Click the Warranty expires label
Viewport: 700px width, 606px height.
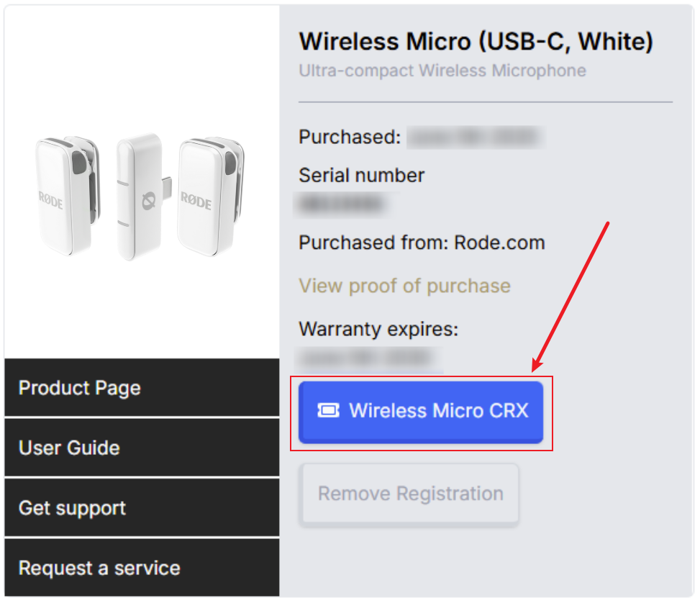[x=378, y=329]
